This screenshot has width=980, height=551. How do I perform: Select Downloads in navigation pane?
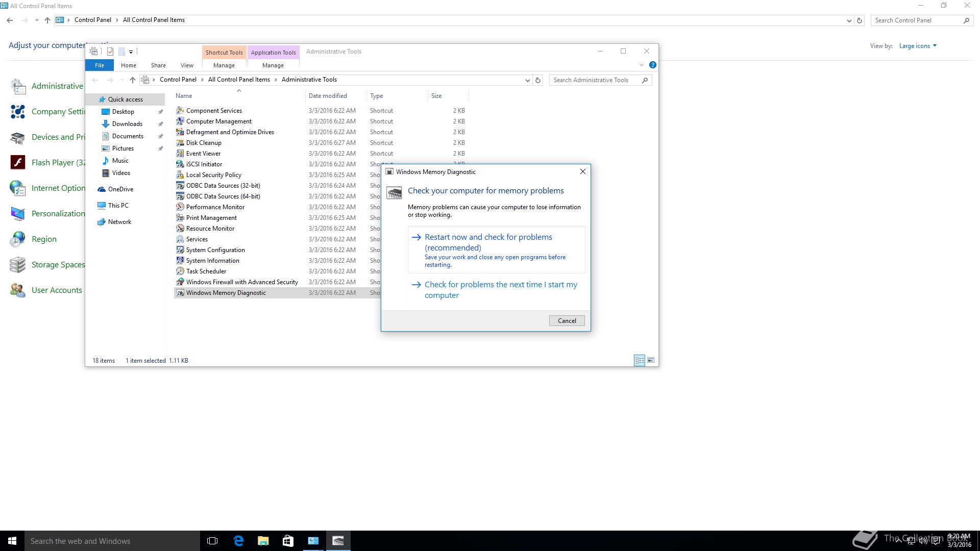[x=127, y=124]
